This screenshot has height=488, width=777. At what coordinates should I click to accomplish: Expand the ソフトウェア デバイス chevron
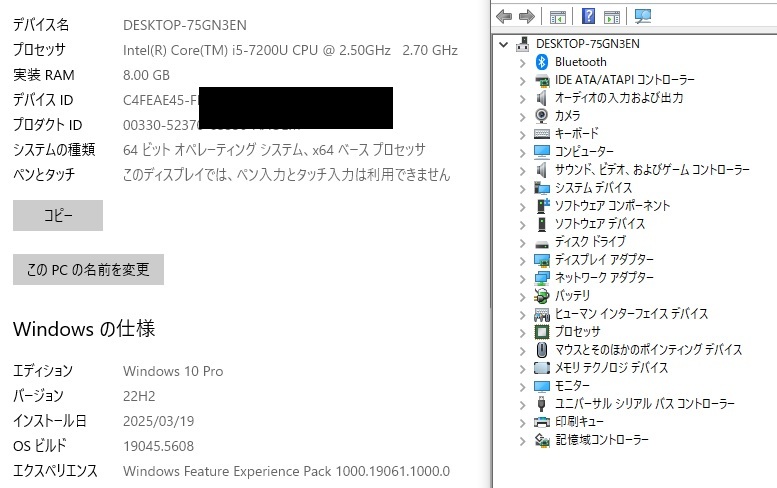[522, 225]
